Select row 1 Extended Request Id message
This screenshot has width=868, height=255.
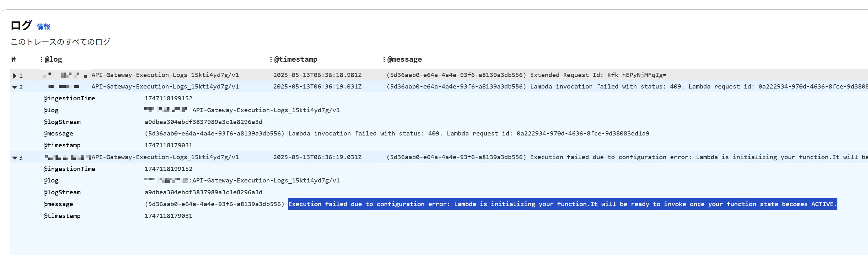(526, 75)
